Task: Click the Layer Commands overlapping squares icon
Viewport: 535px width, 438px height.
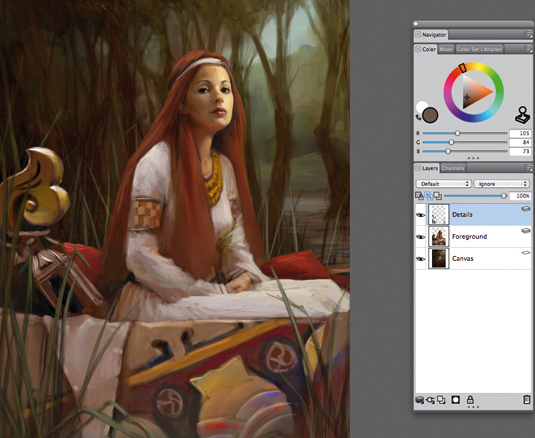Action: (x=441, y=399)
